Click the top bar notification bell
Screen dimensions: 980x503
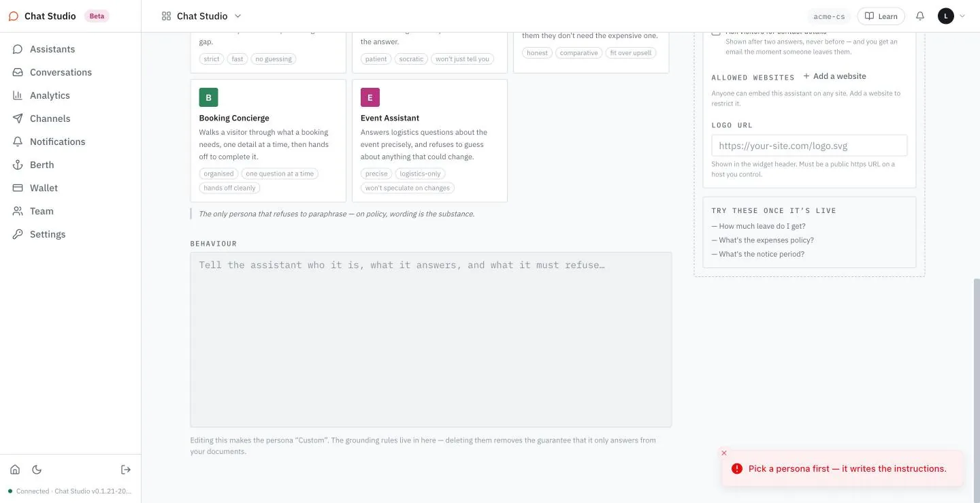(x=920, y=16)
